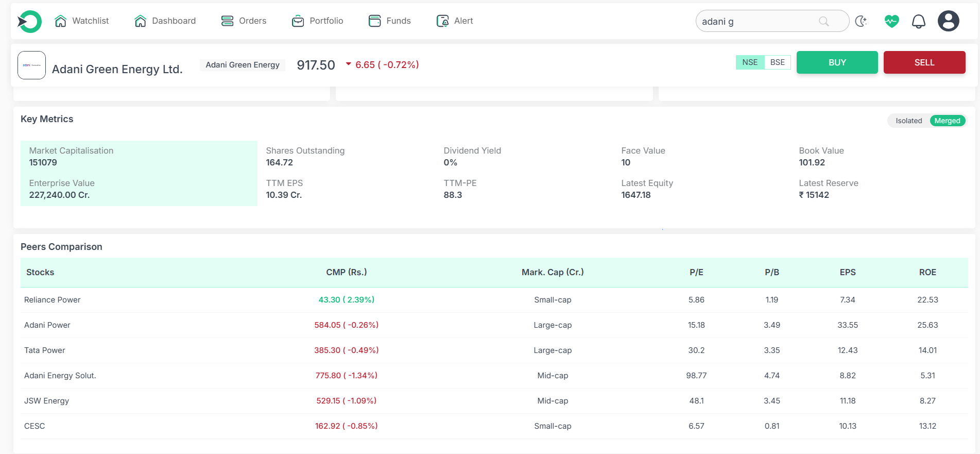Viewport: 980px width, 454px height.
Task: Navigate to Portfolio
Action: point(317,21)
